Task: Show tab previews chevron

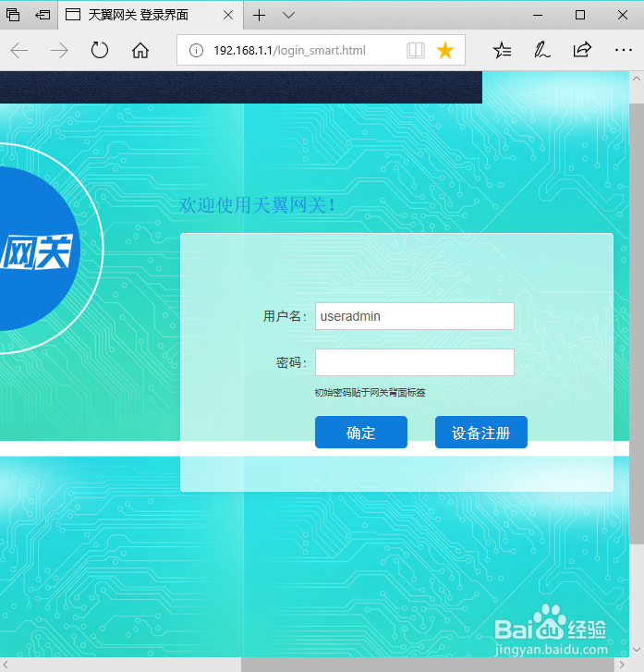Action: click(289, 16)
